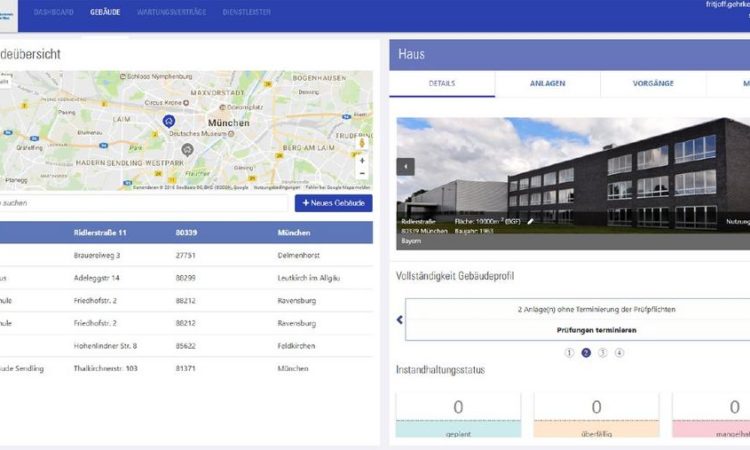Click postal code 27751 cell

point(185,255)
